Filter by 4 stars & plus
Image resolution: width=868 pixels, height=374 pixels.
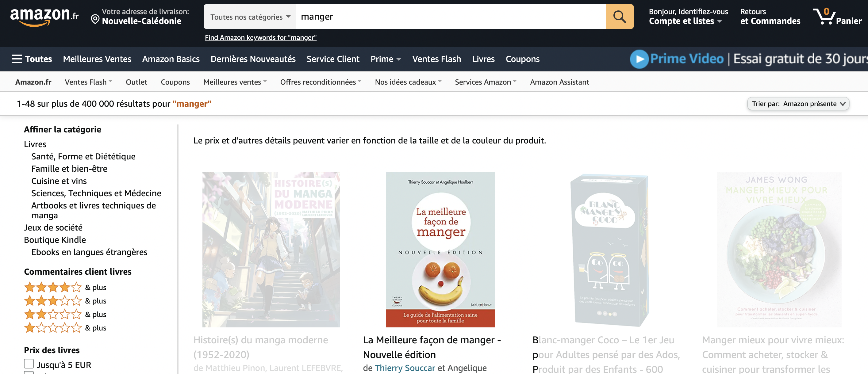[x=65, y=287]
